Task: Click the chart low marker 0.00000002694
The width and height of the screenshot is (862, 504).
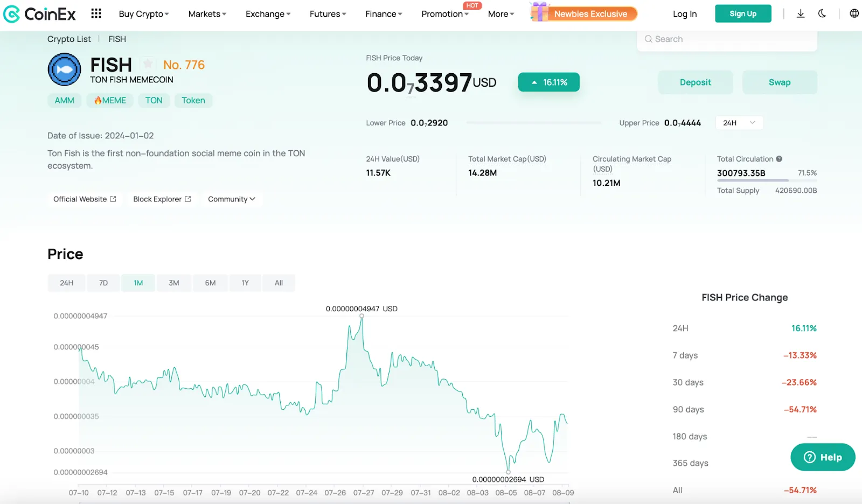Action: click(x=508, y=472)
